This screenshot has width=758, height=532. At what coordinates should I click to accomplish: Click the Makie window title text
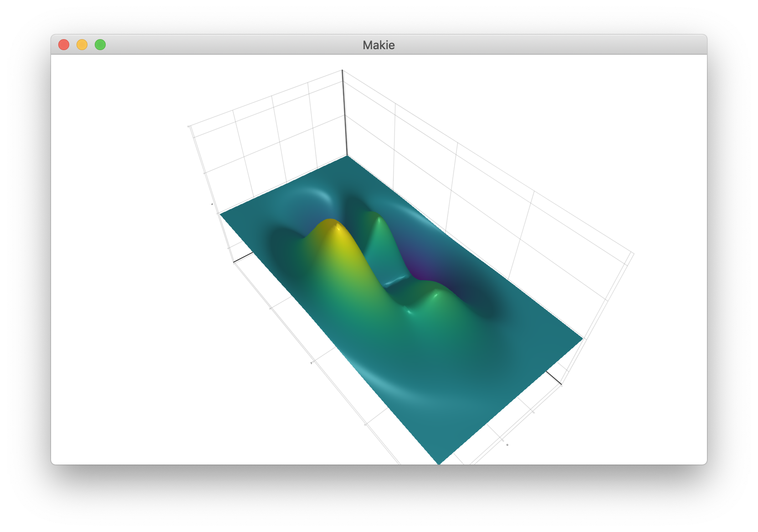point(379,45)
